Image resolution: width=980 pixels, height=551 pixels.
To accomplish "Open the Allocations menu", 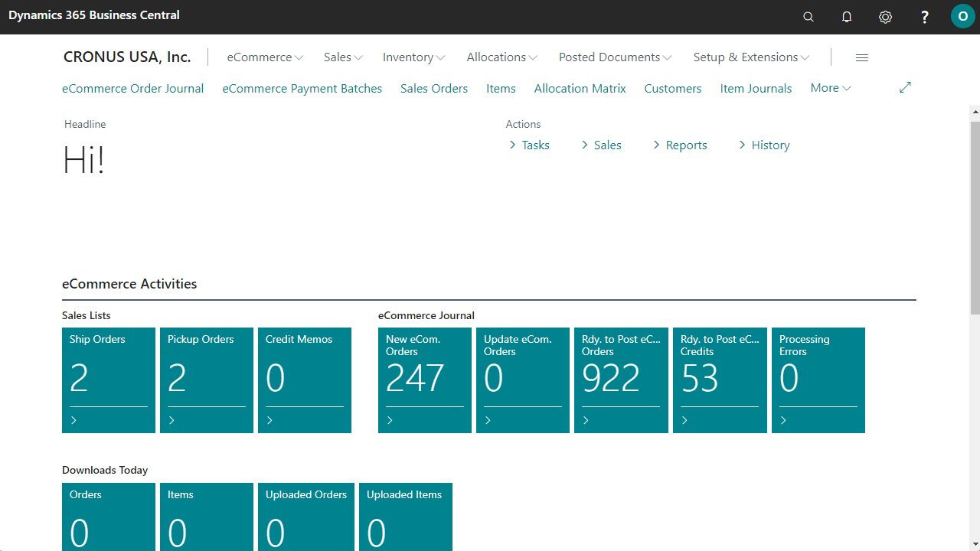I will tap(501, 57).
